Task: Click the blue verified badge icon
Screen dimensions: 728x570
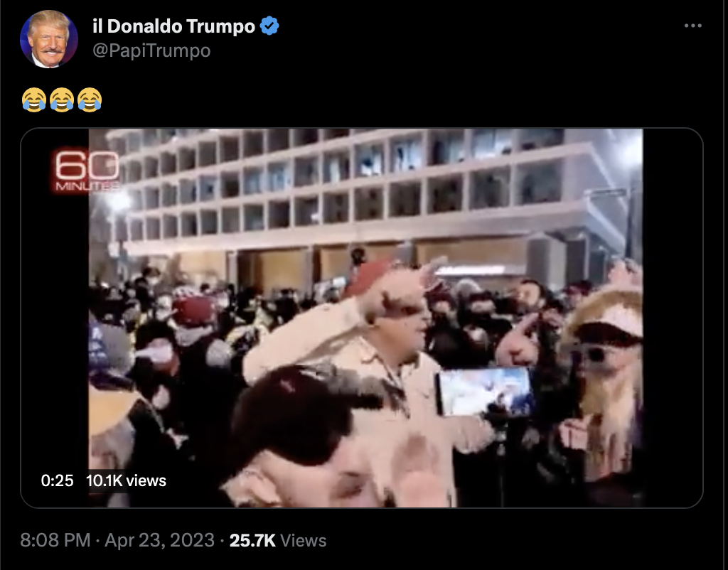Action: tap(269, 26)
